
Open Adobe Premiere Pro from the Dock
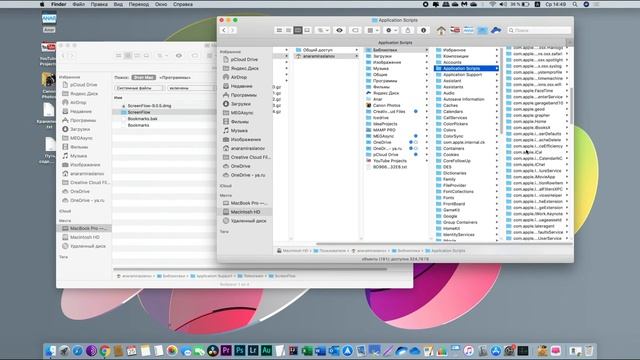(x=226, y=350)
